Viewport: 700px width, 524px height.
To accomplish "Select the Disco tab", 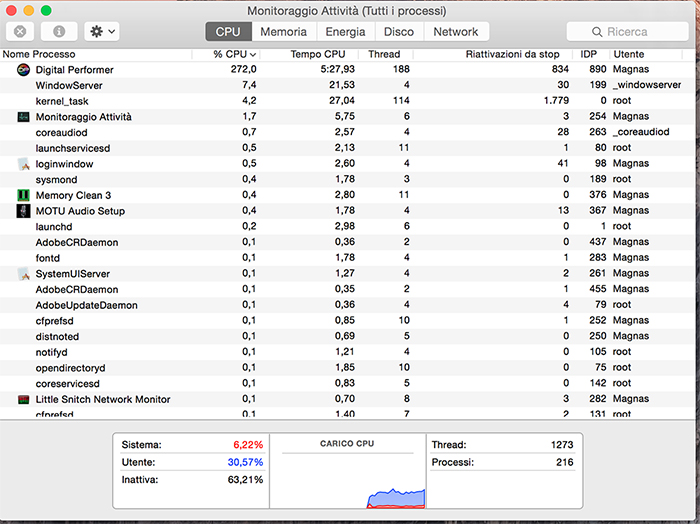I will (399, 32).
